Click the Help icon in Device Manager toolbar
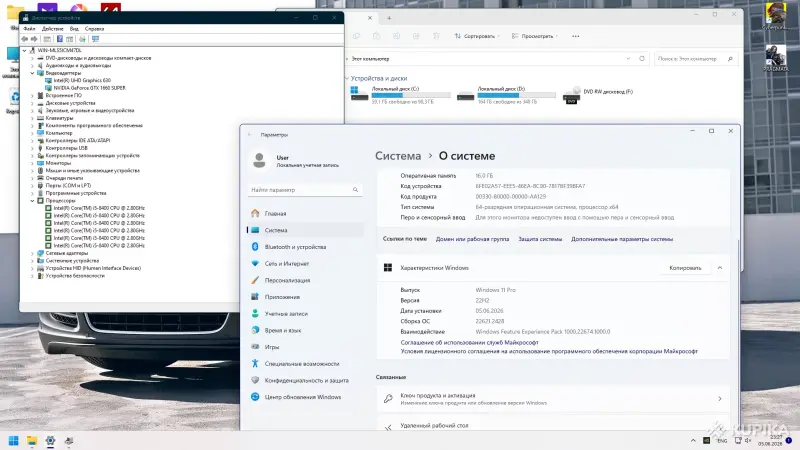Screen dimensions: 800x450 point(60,39)
